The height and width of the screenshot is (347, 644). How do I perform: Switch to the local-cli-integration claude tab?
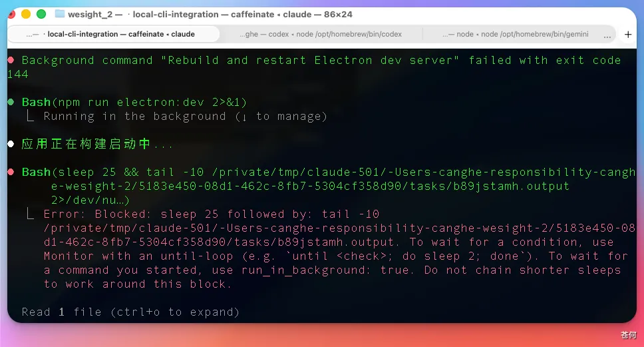113,34
